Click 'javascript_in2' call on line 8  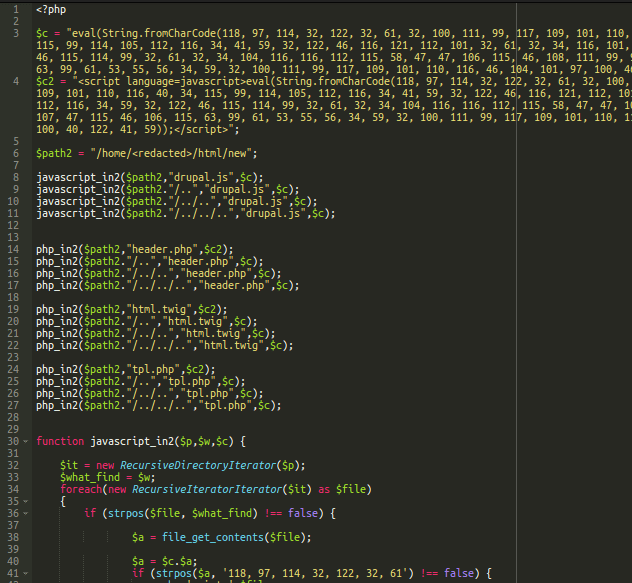(78, 177)
